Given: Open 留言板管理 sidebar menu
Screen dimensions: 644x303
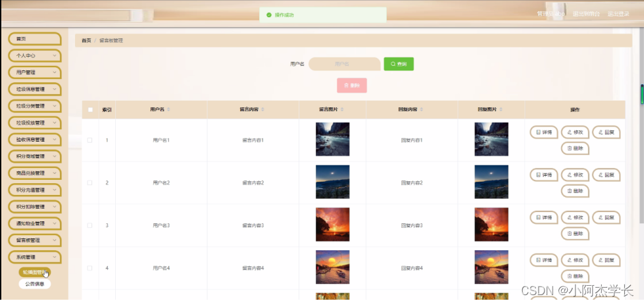Looking at the screenshot, I should pos(35,240).
